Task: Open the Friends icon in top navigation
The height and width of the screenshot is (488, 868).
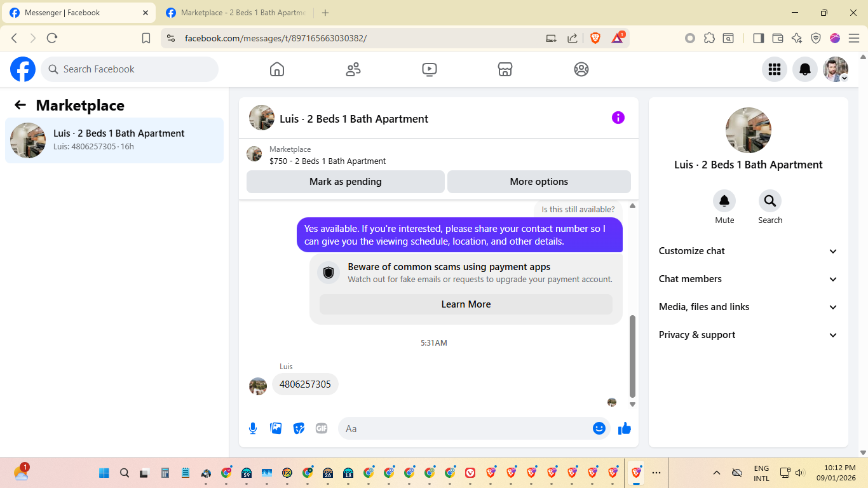Action: 353,69
